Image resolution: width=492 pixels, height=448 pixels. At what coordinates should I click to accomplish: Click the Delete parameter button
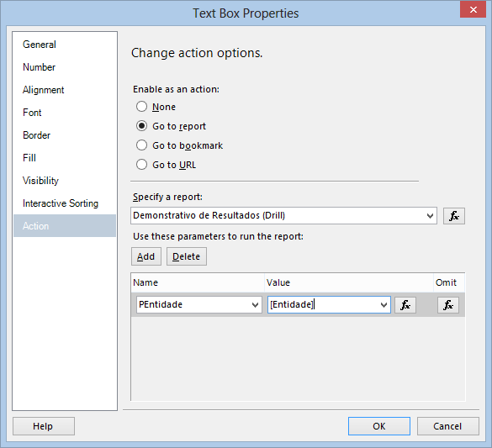point(187,256)
